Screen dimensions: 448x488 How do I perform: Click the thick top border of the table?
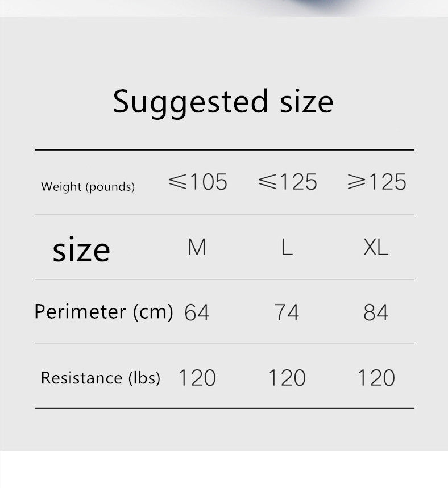coord(224,150)
